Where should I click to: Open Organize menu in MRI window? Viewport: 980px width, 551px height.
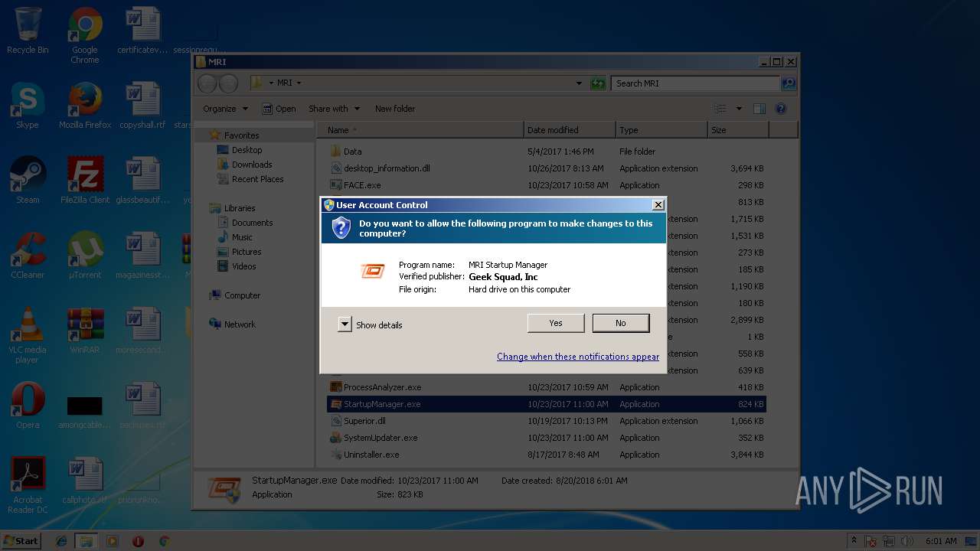tap(225, 109)
